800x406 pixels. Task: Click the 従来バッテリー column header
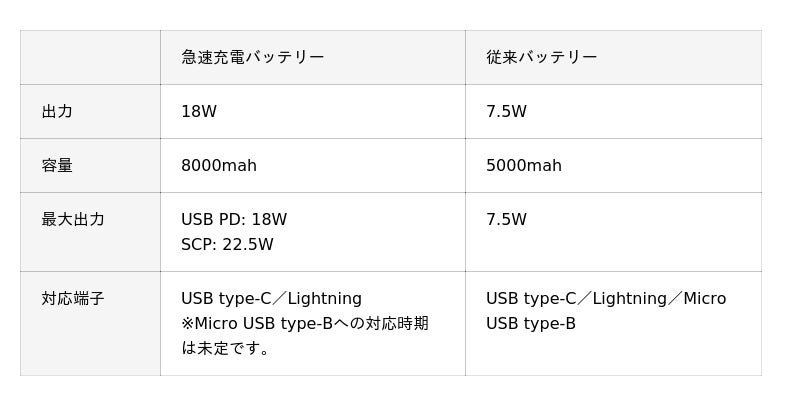coord(541,57)
